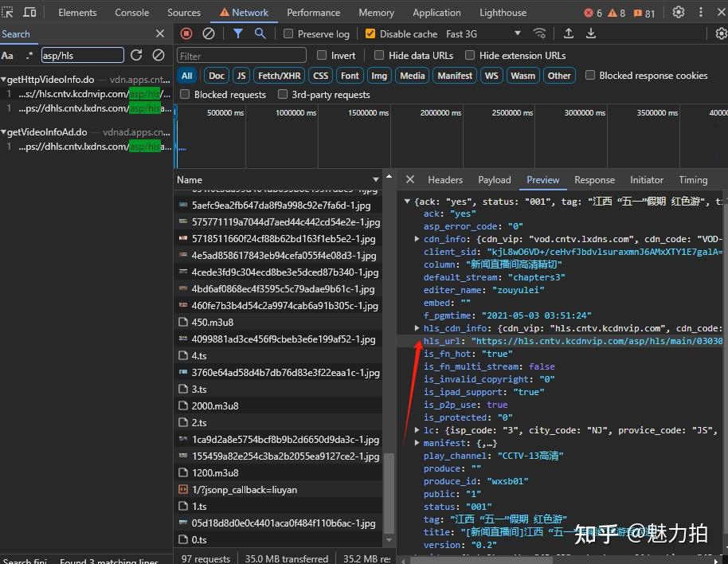Collapse getVideoInfoAd.do search result group

4,132
